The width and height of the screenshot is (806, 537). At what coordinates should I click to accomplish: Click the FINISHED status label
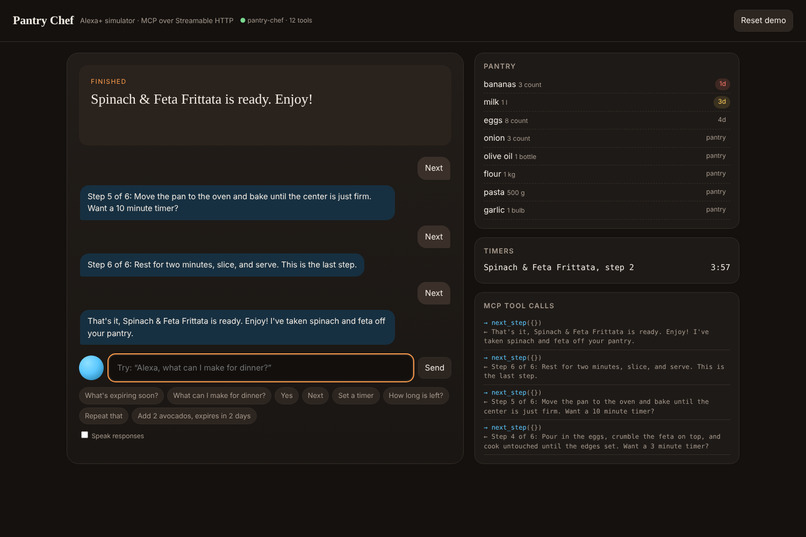(108, 81)
